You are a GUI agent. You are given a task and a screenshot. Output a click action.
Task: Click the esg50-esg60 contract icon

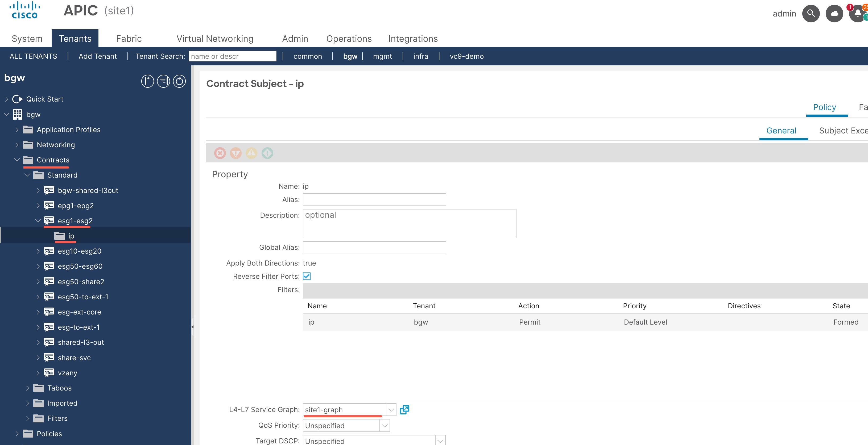(x=49, y=266)
